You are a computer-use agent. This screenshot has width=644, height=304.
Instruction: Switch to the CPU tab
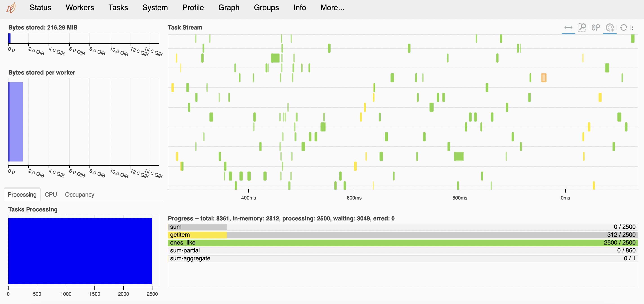(51, 195)
